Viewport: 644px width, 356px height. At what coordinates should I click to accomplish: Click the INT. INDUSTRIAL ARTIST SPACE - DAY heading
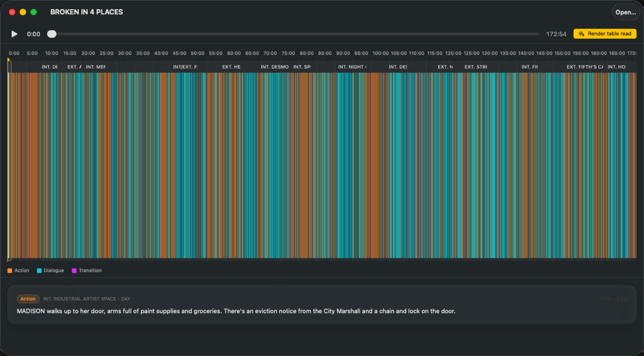[87, 299]
